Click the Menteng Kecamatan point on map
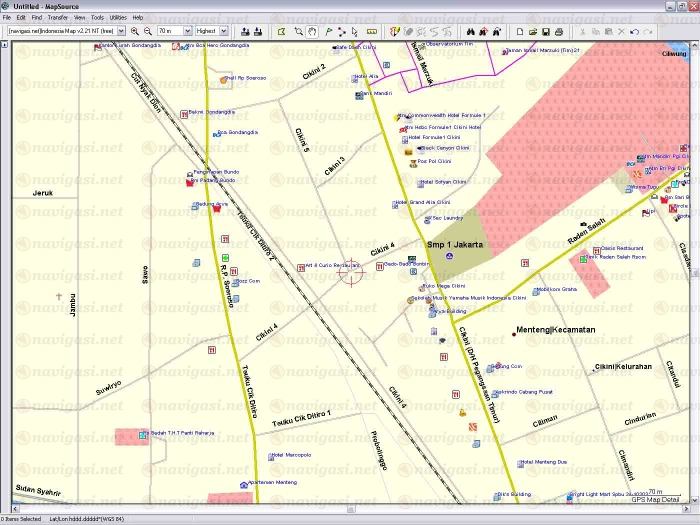This screenshot has width=700, height=525. click(515, 331)
